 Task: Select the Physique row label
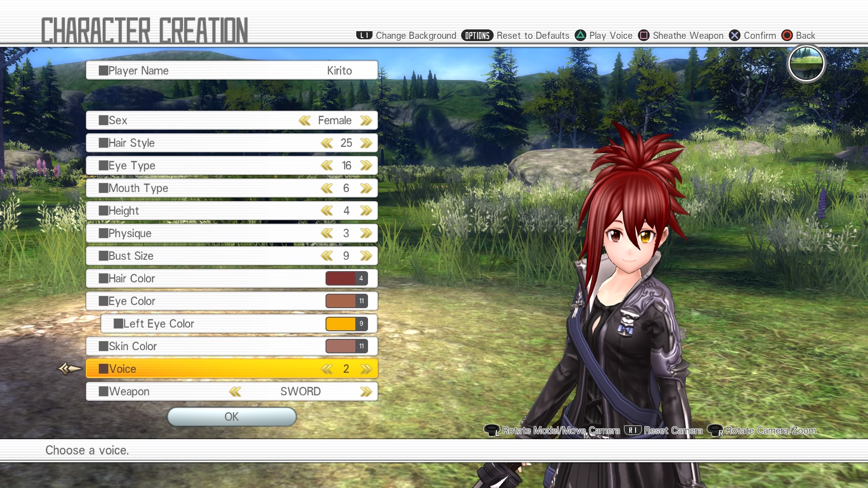click(130, 234)
